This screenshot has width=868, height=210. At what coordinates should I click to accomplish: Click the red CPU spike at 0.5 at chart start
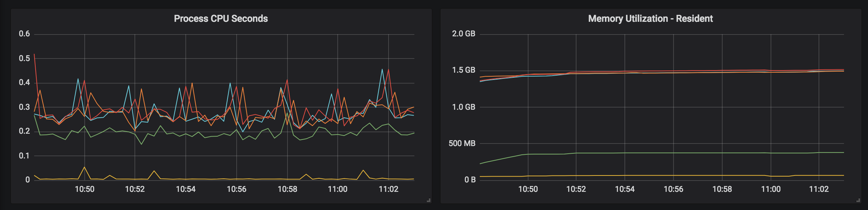[34, 54]
